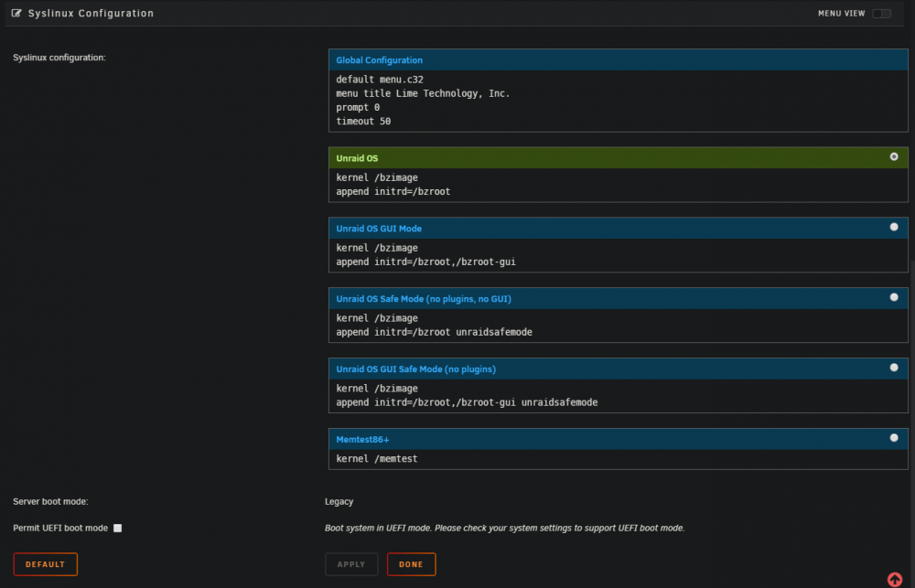
Task: Click into the Memtest86+ kernel text area
Action: (x=618, y=459)
